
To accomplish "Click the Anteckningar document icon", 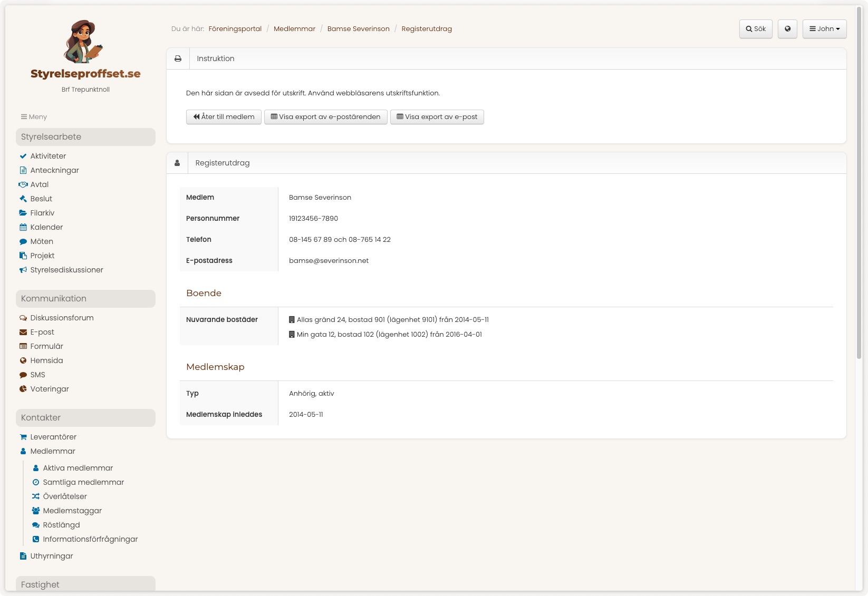I will (x=23, y=170).
